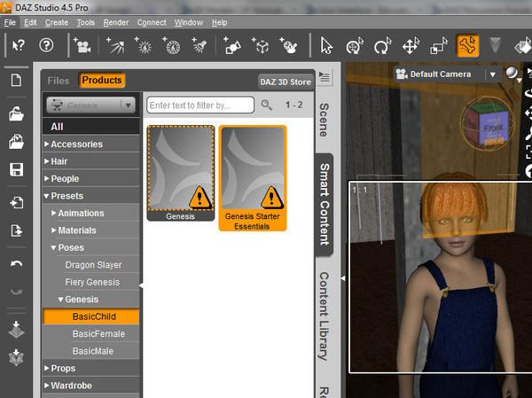The width and height of the screenshot is (532, 398).
Task: Open the Create menu
Action: 57,23
